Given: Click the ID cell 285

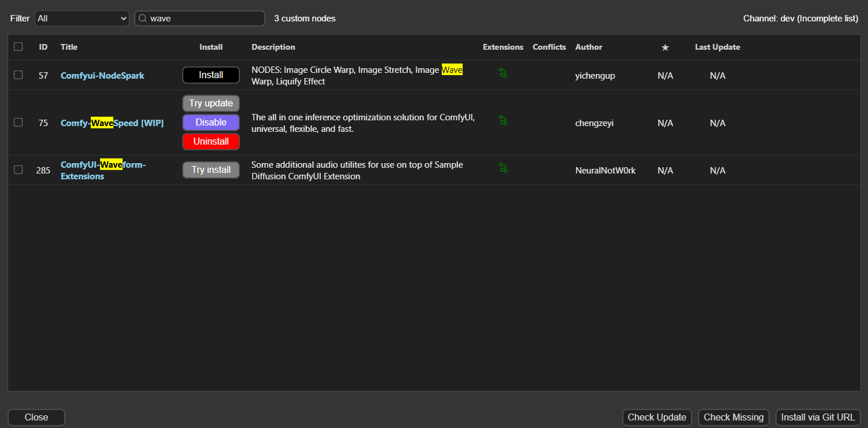Looking at the screenshot, I should tap(43, 171).
